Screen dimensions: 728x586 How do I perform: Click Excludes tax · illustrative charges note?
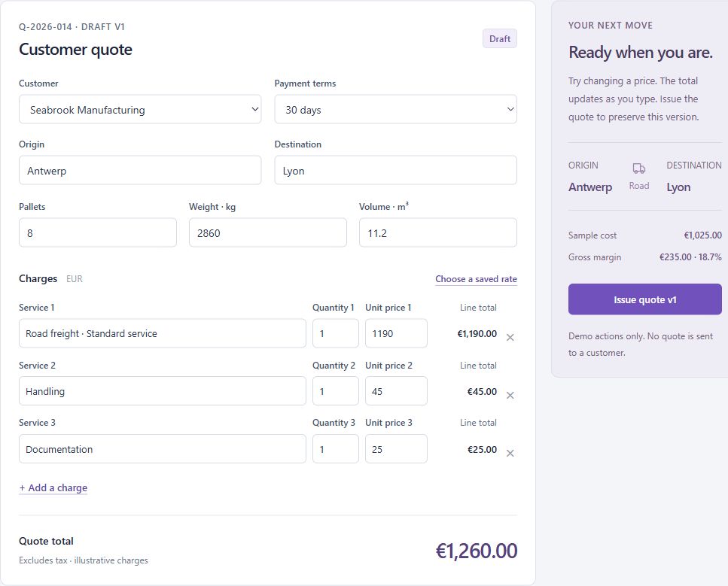click(84, 560)
